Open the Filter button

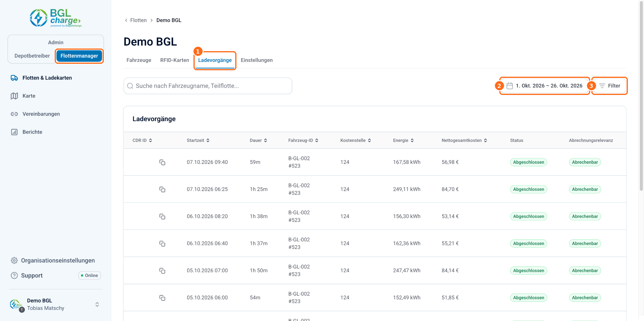click(x=610, y=86)
